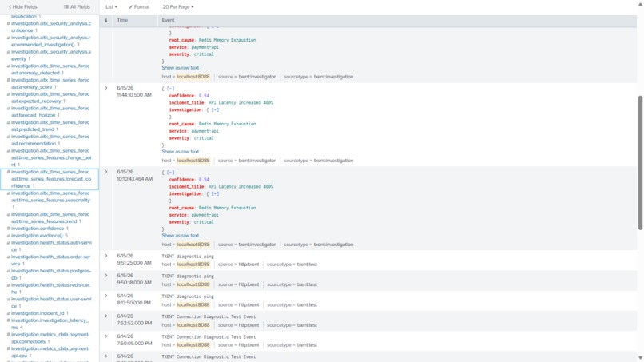Select time_series_forecast.anomaly_score field
This screenshot has width=644, height=362.
[50, 83]
